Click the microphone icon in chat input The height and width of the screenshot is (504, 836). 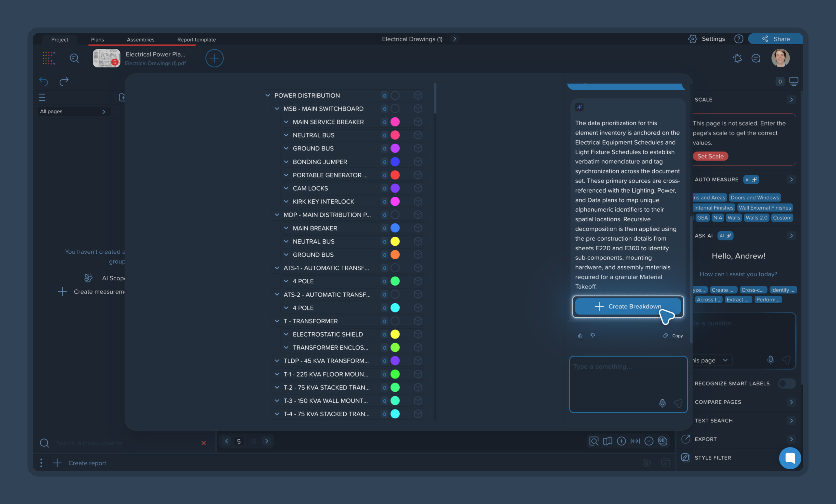pyautogui.click(x=662, y=403)
